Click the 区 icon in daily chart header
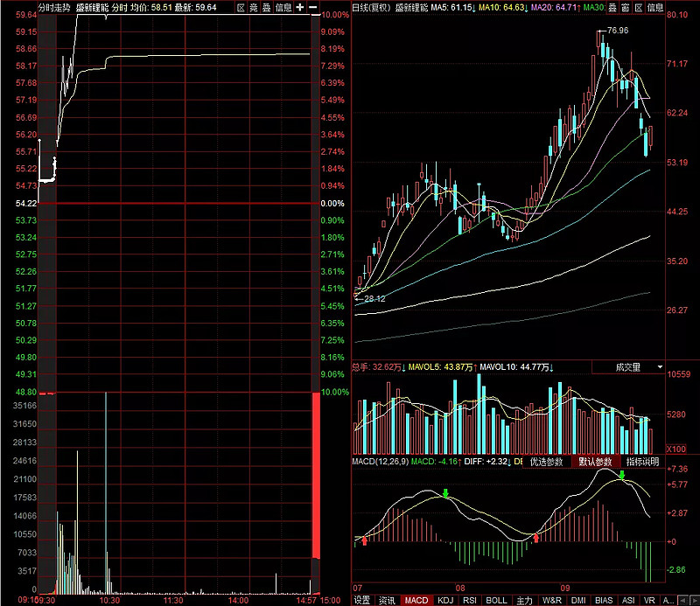The image size is (700, 606). tap(639, 7)
